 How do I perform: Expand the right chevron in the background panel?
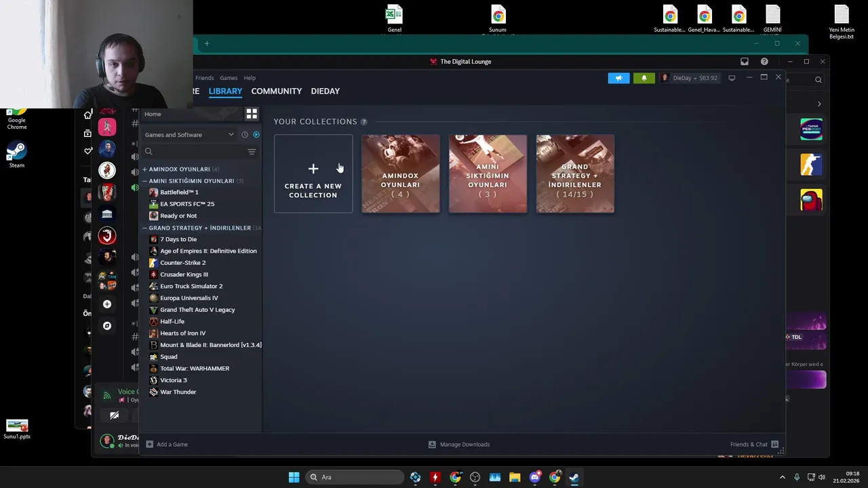(819, 104)
